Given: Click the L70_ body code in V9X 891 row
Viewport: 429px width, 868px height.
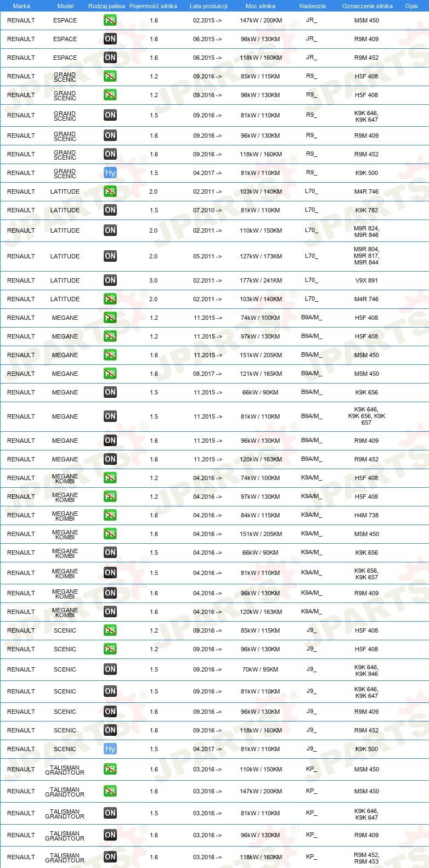Looking at the screenshot, I should 312,280.
